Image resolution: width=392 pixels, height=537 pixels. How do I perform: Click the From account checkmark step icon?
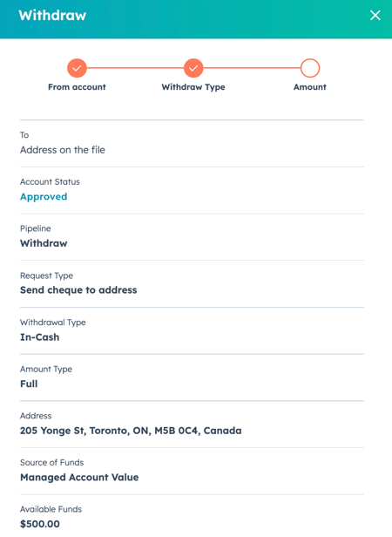point(77,68)
